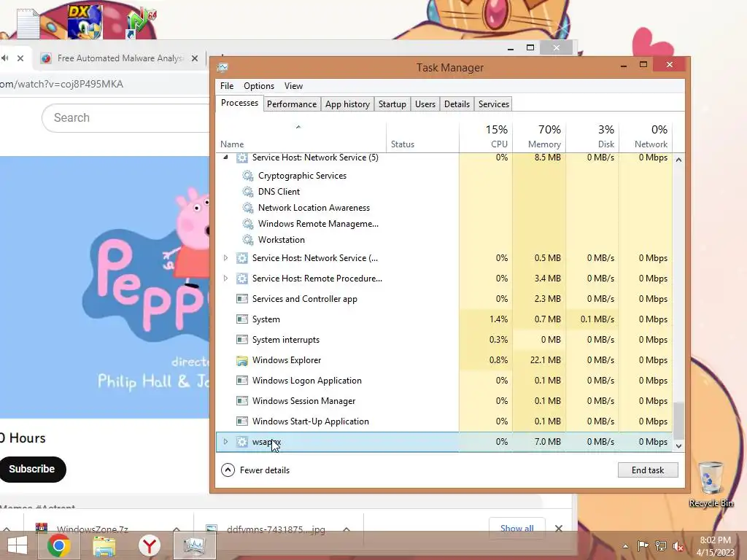Sort by Name column header
This screenshot has height=560, width=747.
(x=301, y=136)
